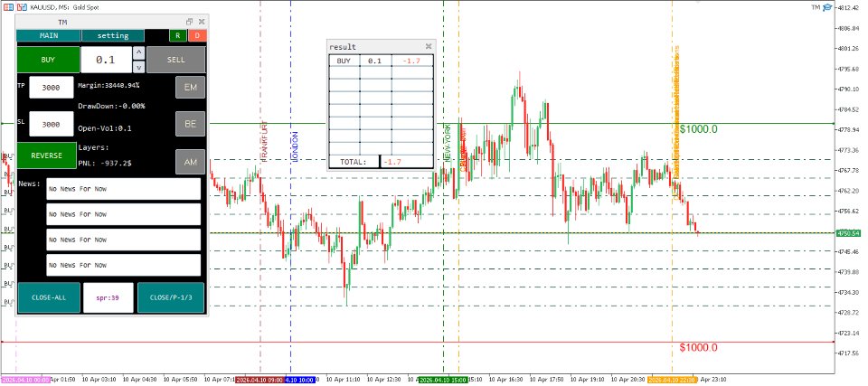Place a SELL order
Screen dimensions: 868x386
pyautogui.click(x=176, y=60)
